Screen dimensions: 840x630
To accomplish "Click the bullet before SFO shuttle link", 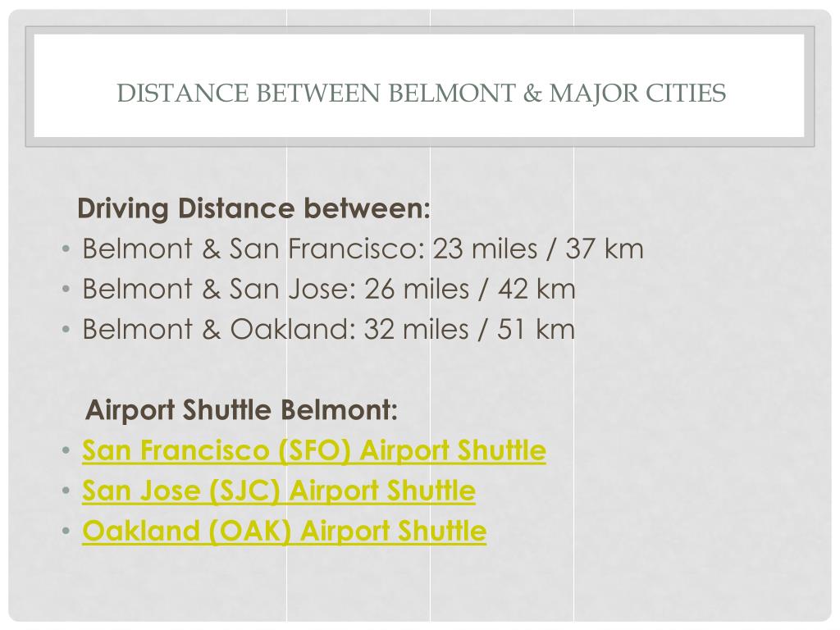I will 66,450.
